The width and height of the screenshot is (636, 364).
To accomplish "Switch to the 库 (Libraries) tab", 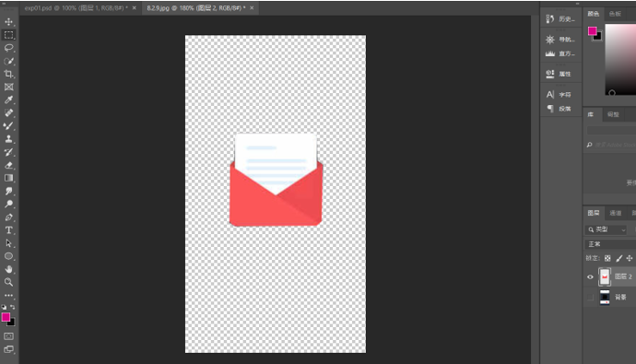I will point(591,114).
